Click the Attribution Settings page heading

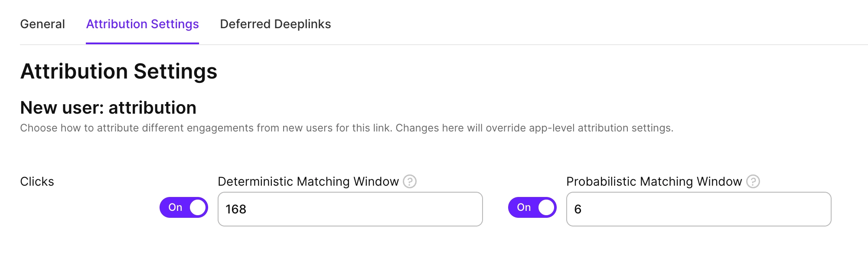pos(119,72)
